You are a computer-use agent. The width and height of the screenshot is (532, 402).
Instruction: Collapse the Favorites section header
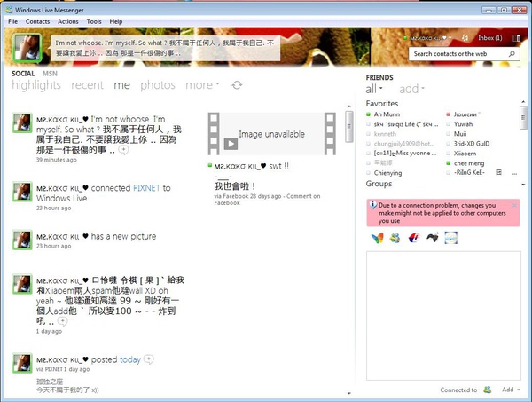pyautogui.click(x=381, y=104)
